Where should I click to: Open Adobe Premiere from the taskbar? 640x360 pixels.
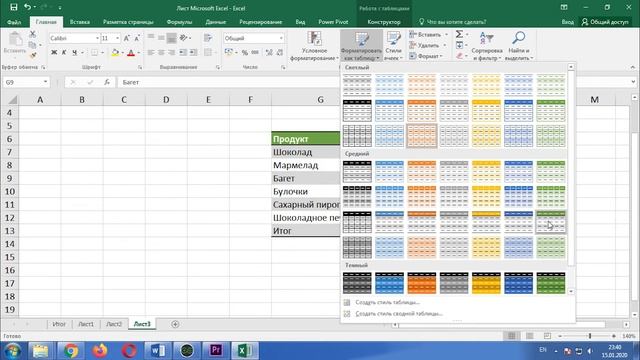click(x=216, y=351)
